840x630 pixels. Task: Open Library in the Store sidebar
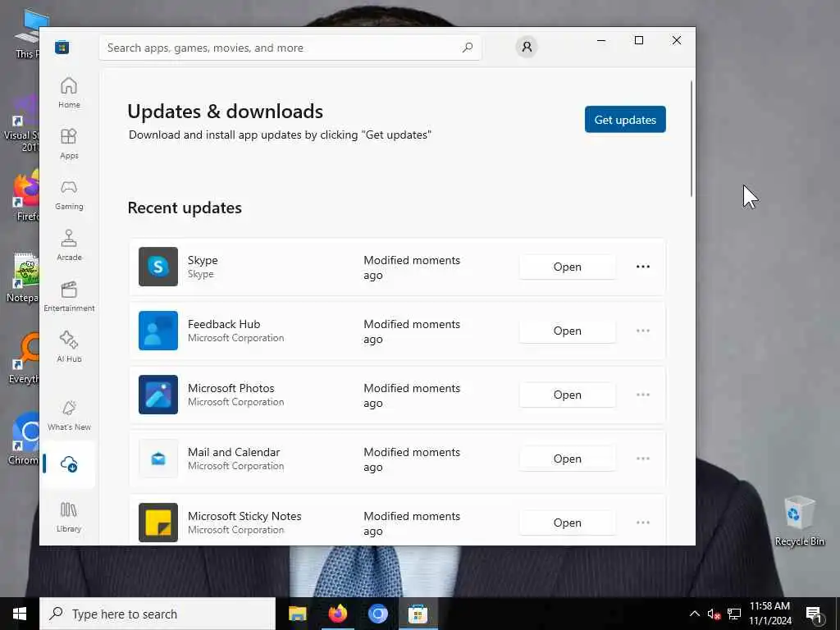point(69,517)
